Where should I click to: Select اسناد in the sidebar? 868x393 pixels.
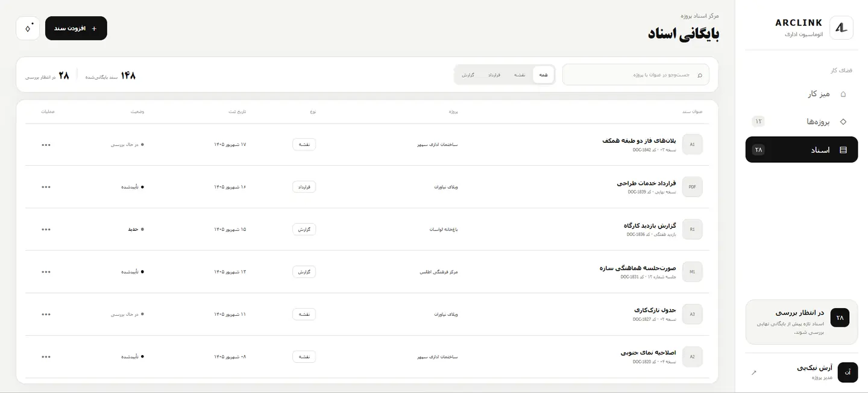pyautogui.click(x=802, y=149)
